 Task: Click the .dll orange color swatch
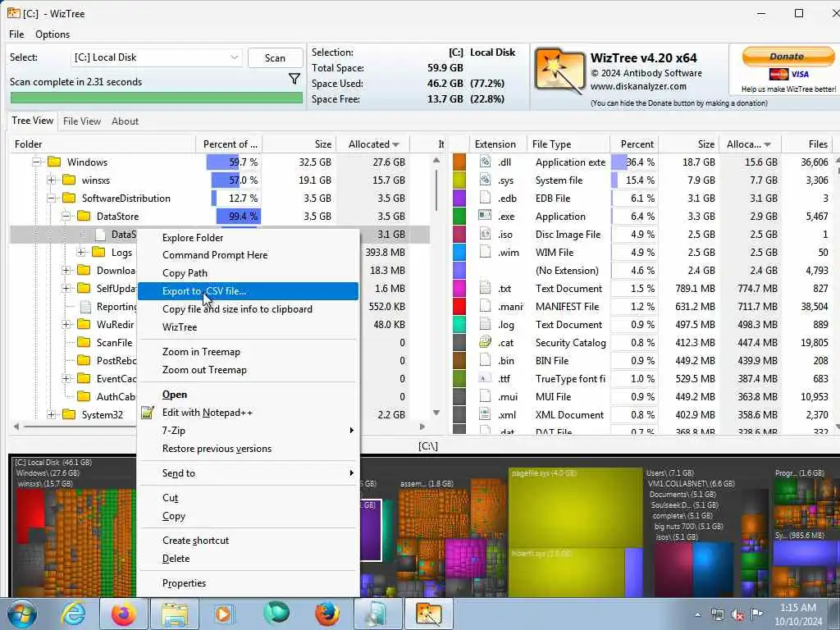459,162
